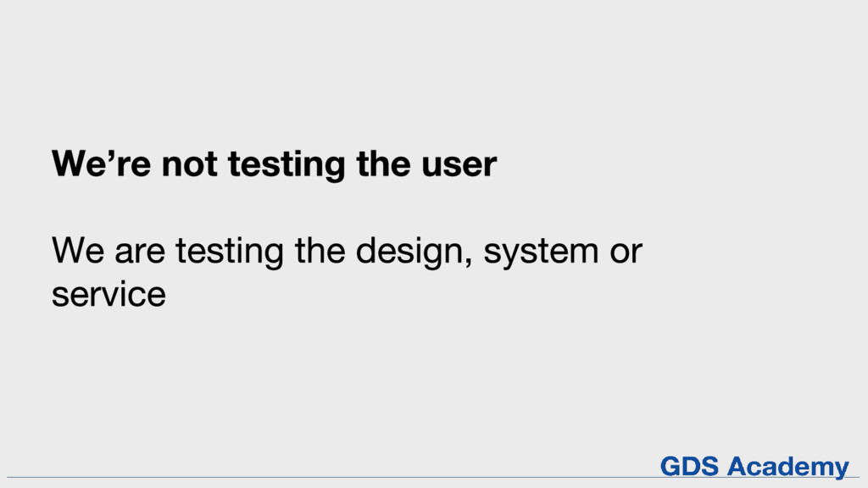Click the word or in body text

(626, 252)
